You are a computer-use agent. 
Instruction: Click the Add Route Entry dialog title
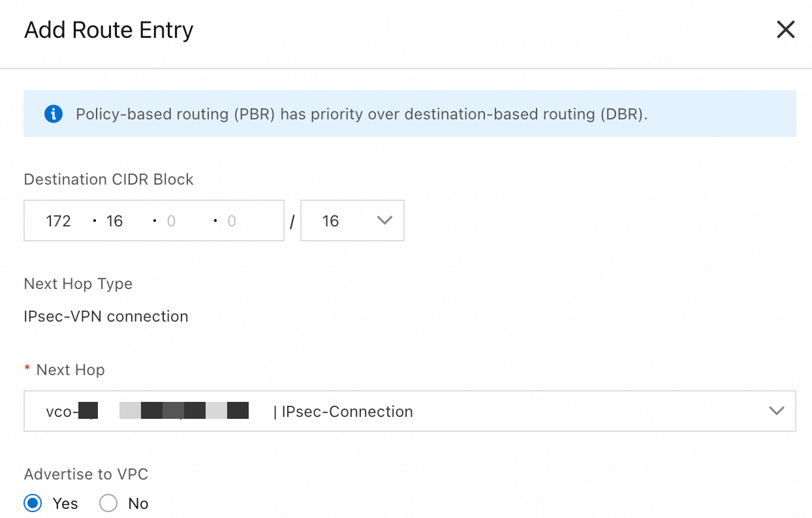[x=109, y=30]
